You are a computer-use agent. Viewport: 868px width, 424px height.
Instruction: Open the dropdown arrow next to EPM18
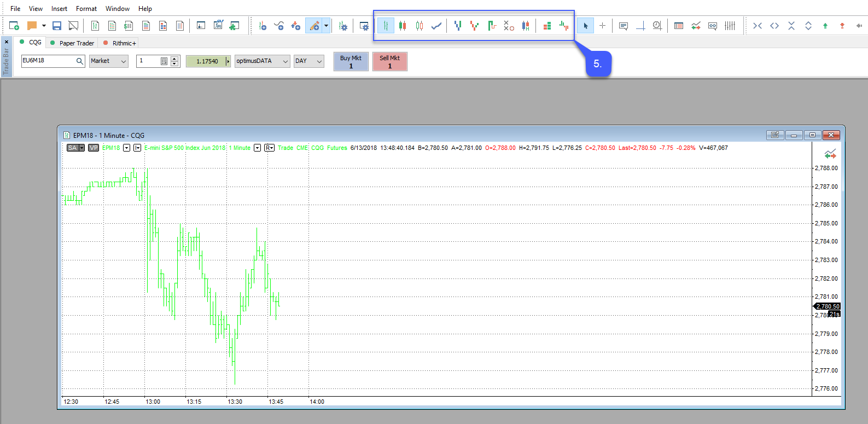click(127, 148)
